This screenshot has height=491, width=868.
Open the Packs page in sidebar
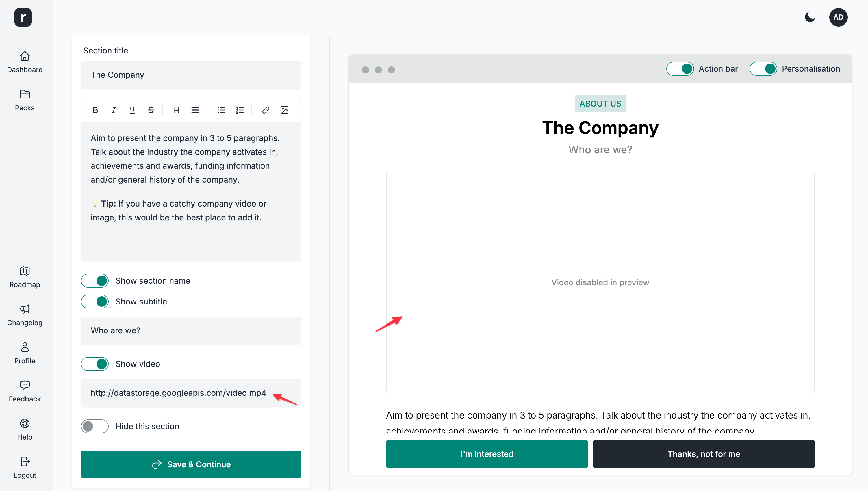pyautogui.click(x=25, y=100)
